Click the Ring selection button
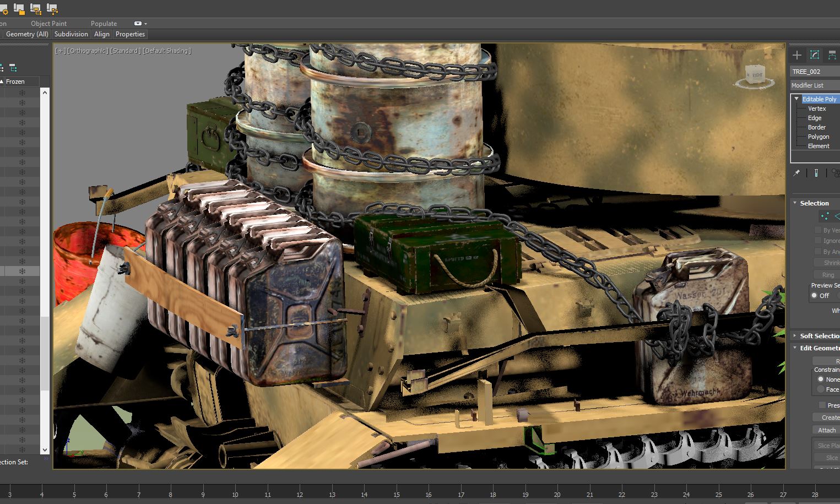Image resolution: width=840 pixels, height=504 pixels. 827,274
